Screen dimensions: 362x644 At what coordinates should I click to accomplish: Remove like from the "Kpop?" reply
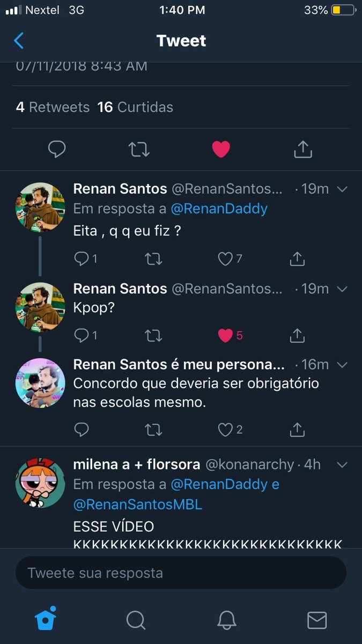click(x=225, y=335)
